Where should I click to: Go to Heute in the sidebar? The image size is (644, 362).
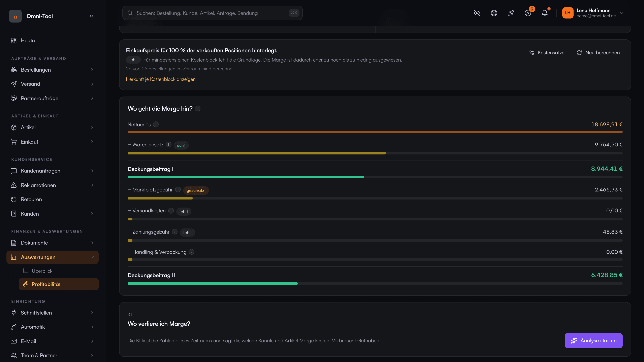(53, 40)
